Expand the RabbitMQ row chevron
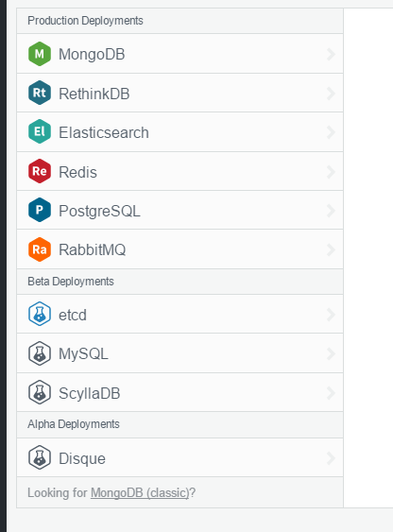 click(x=331, y=250)
